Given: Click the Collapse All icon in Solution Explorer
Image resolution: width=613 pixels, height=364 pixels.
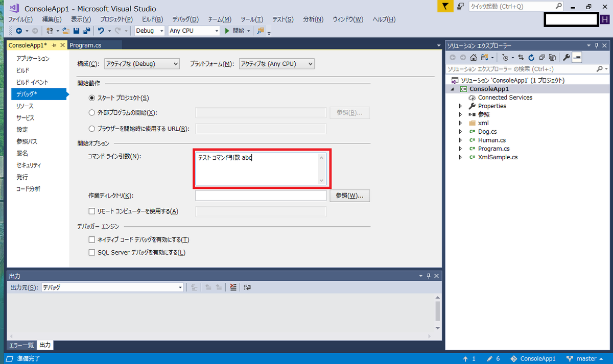Looking at the screenshot, I should [x=541, y=57].
